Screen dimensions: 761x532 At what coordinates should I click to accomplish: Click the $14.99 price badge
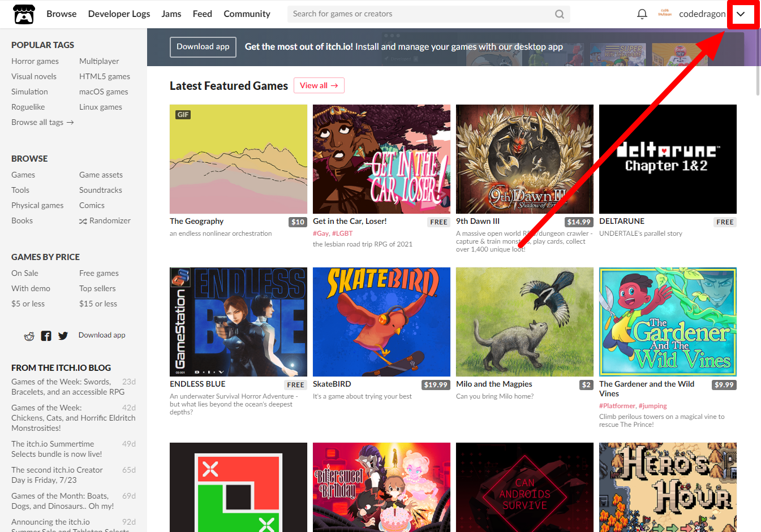pyautogui.click(x=579, y=222)
